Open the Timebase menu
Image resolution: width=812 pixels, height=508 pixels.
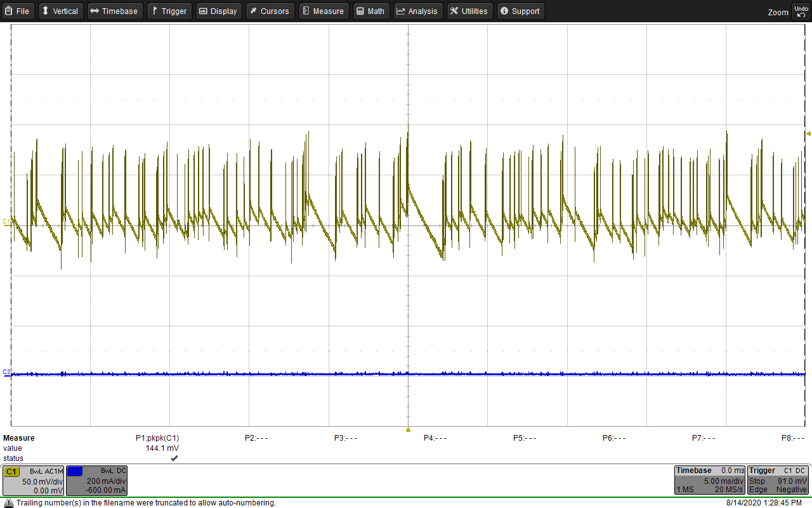pyautogui.click(x=115, y=11)
